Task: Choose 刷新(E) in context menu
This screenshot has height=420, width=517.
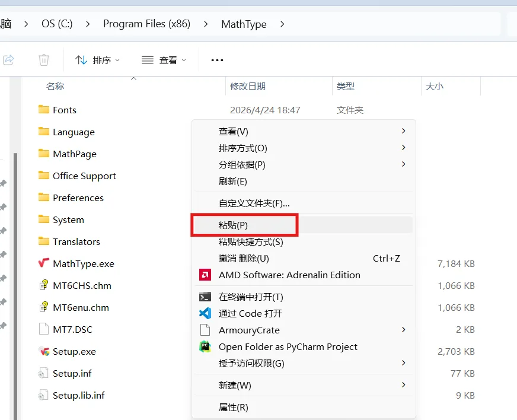Action: 304,181
